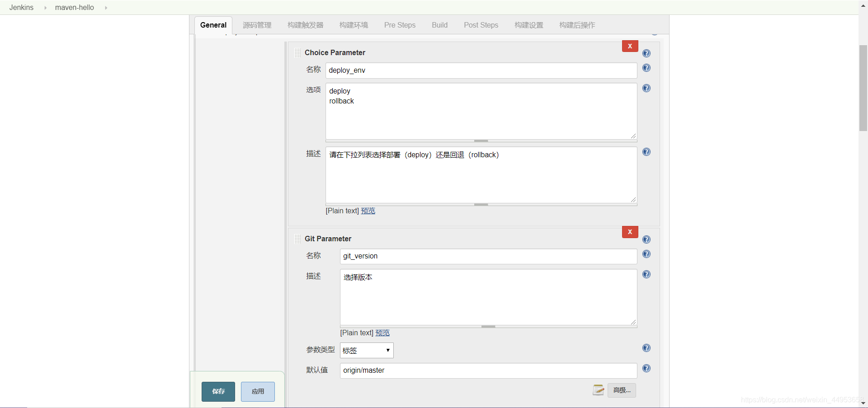Open help for Git Parameter section

tap(646, 239)
